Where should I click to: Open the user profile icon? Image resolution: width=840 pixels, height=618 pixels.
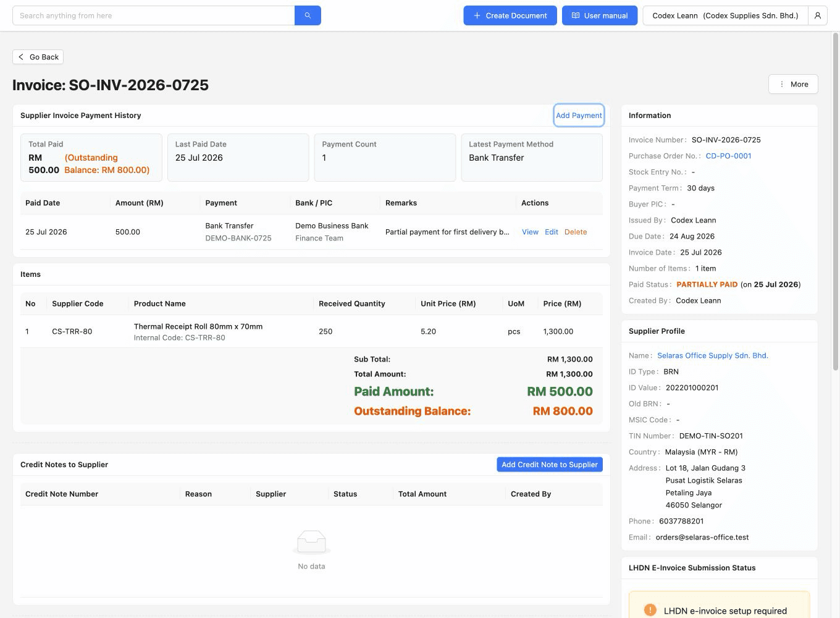[x=818, y=15]
